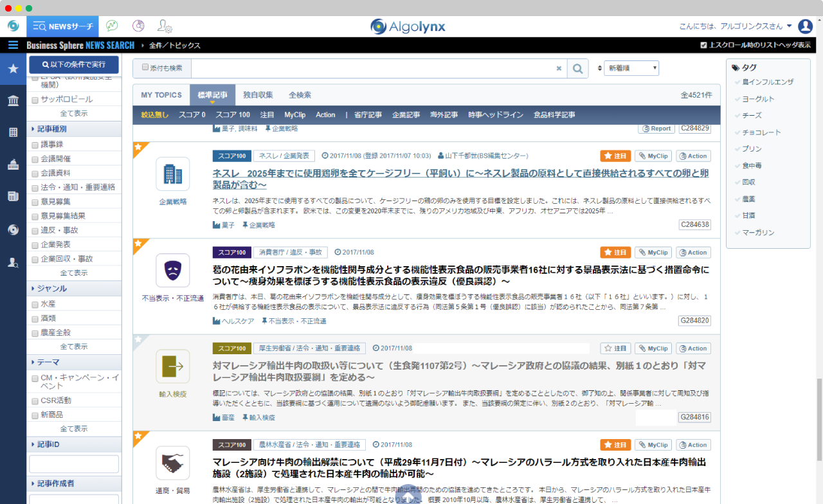Click the user profile avatar icon
Screen dimensions: 823x504
point(805,26)
